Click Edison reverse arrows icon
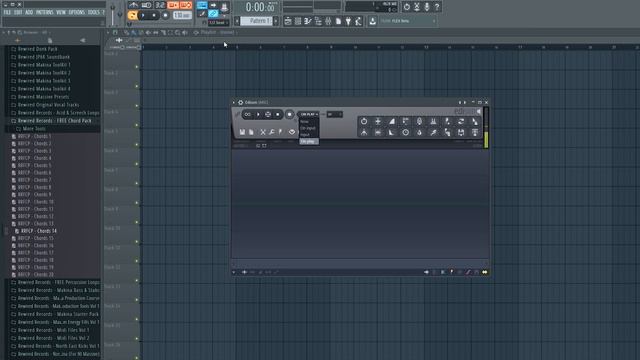Viewport: 640px width, 360px height. pyautogui.click(x=461, y=121)
